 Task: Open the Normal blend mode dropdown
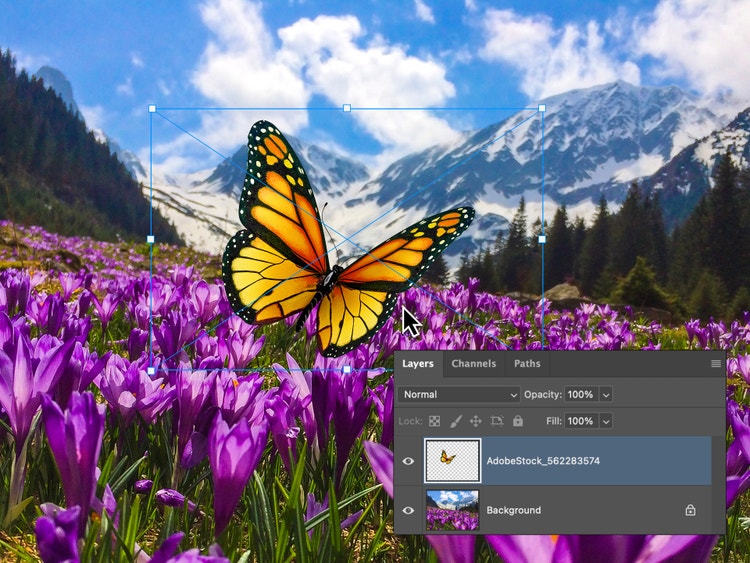[x=459, y=395]
